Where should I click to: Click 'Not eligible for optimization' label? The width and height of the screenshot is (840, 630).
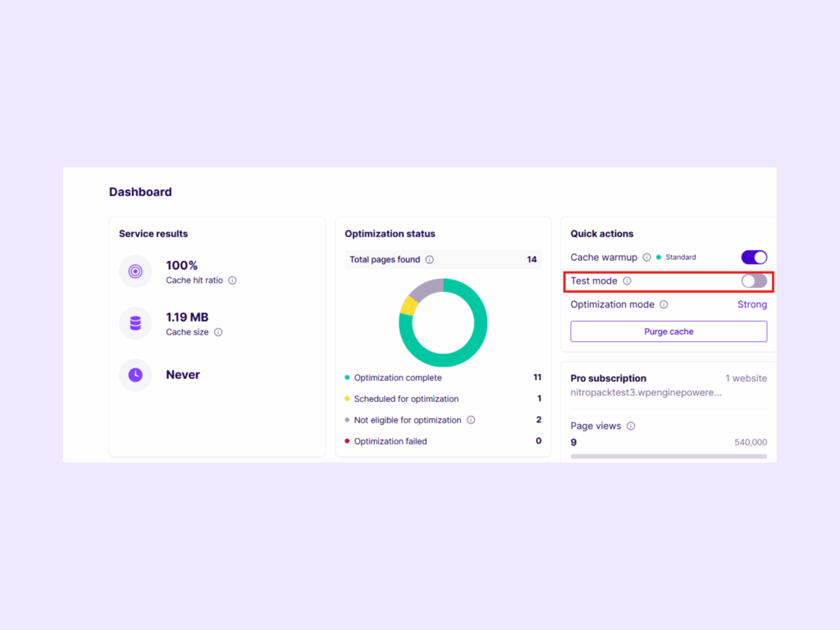(407, 420)
